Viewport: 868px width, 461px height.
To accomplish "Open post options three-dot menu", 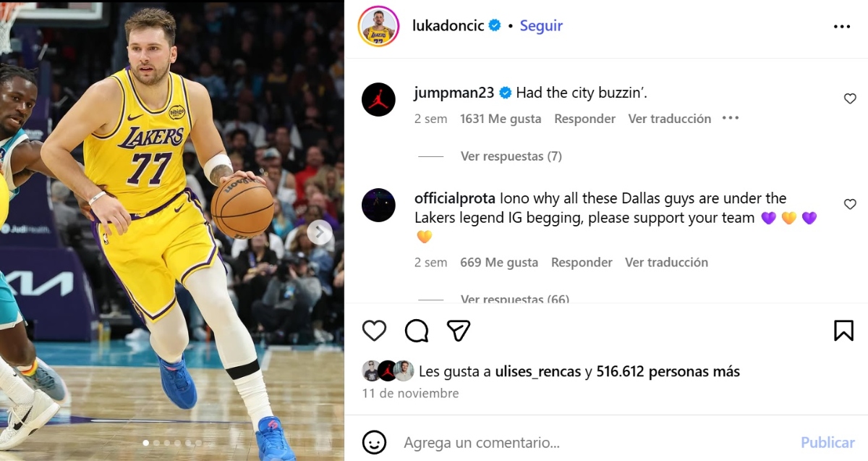I will pyautogui.click(x=842, y=26).
